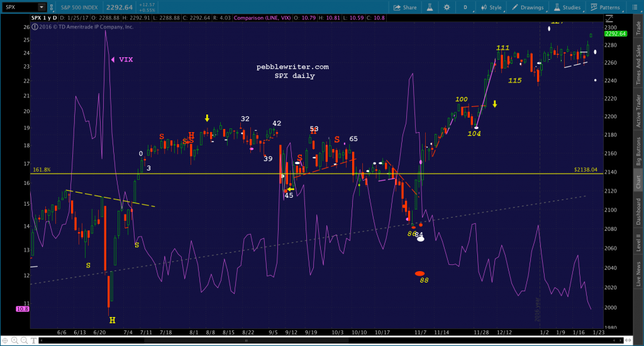
Task: Click the Share button in the toolbar
Action: (x=405, y=8)
